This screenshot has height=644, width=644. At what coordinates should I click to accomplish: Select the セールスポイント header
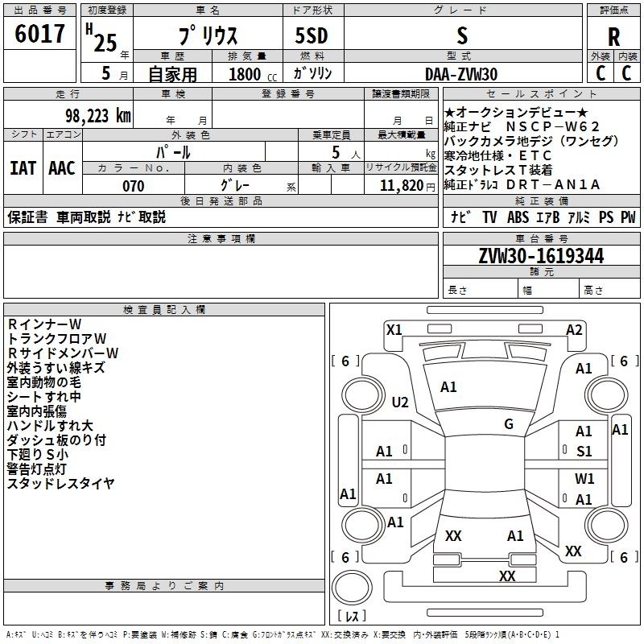541,93
